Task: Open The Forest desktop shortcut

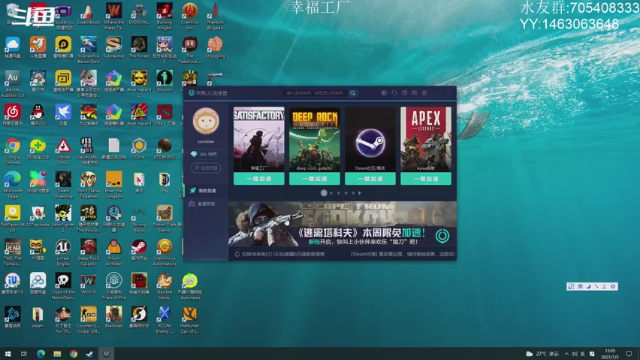Action: [139, 47]
